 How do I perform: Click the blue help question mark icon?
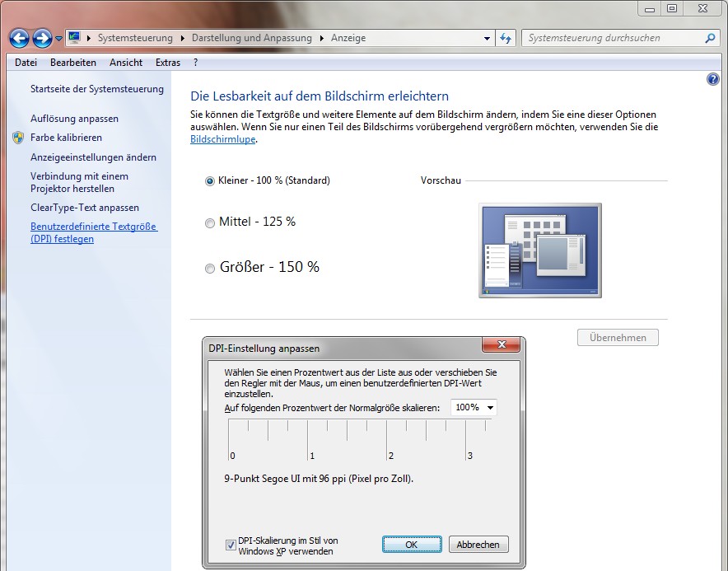[x=713, y=79]
